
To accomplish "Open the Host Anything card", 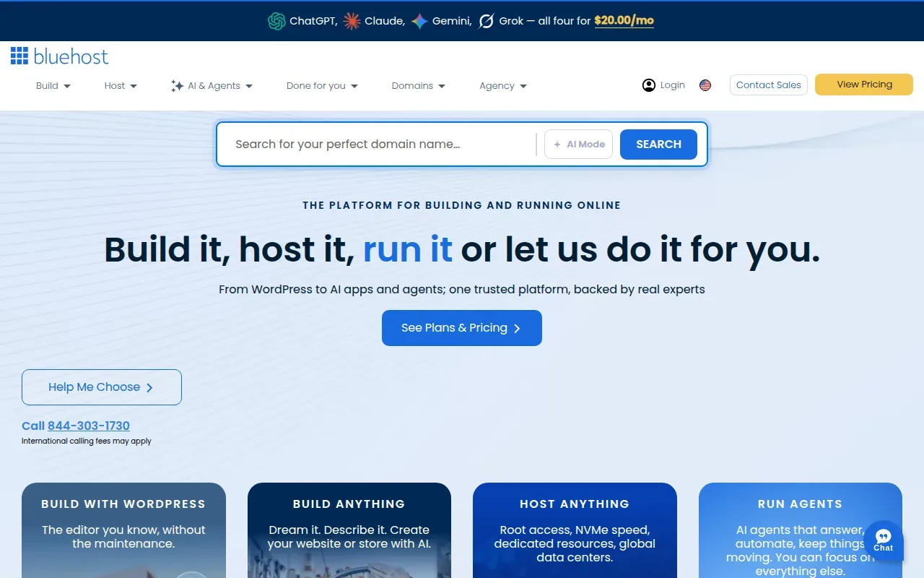I will pos(575,530).
